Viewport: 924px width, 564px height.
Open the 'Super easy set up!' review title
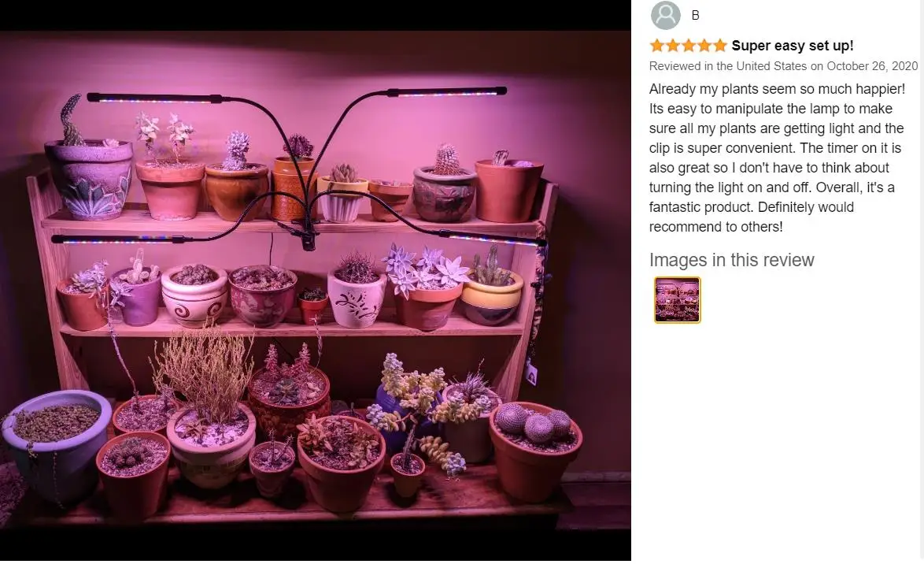pyautogui.click(x=792, y=46)
